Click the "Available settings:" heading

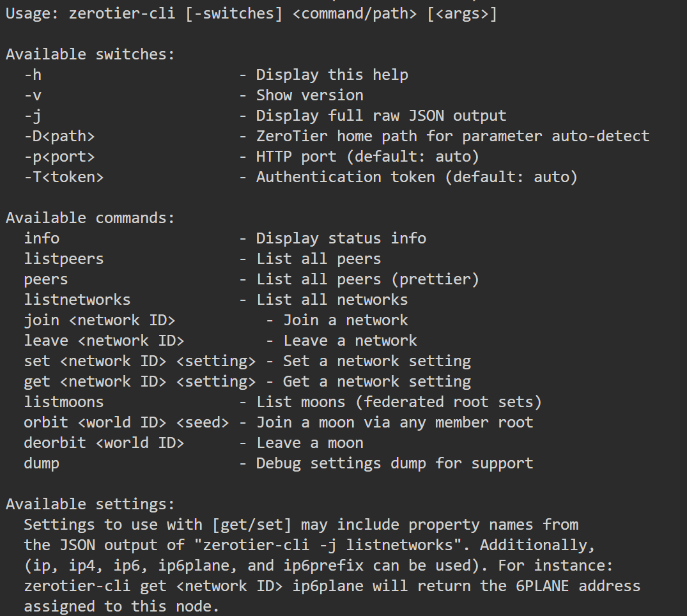point(90,504)
